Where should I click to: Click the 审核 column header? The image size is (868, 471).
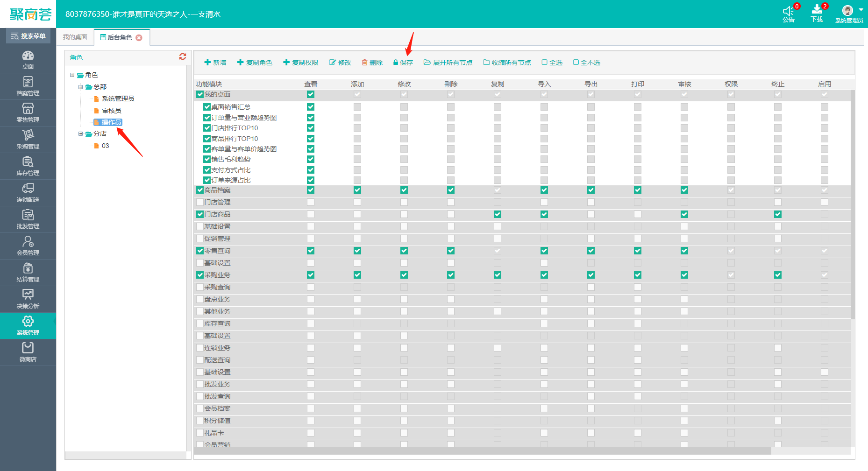click(x=684, y=84)
